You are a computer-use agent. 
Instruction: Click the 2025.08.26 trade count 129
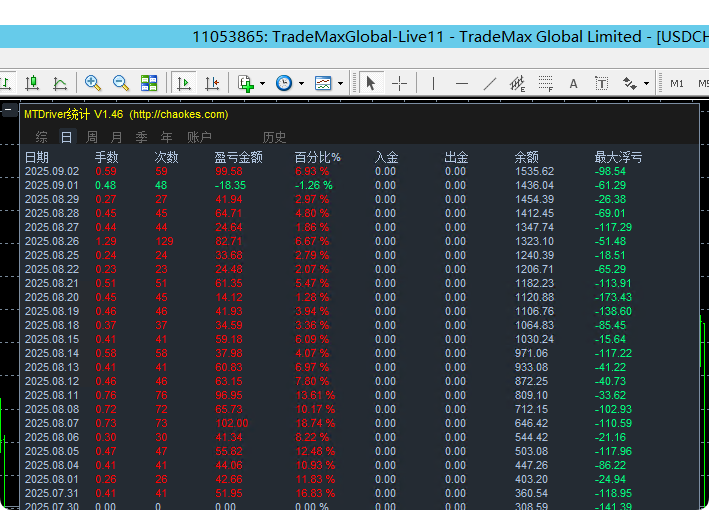pyautogui.click(x=165, y=241)
